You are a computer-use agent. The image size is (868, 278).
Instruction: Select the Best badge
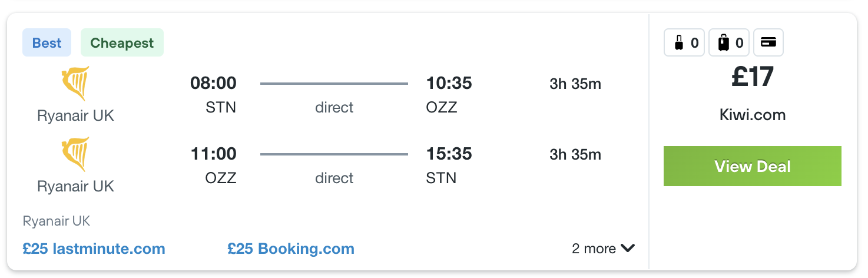coord(47,43)
